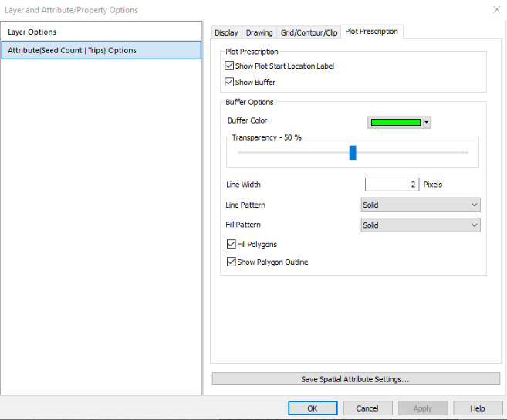Go to the Grid/Contour/Clip tab
The width and height of the screenshot is (507, 420).
309,32
